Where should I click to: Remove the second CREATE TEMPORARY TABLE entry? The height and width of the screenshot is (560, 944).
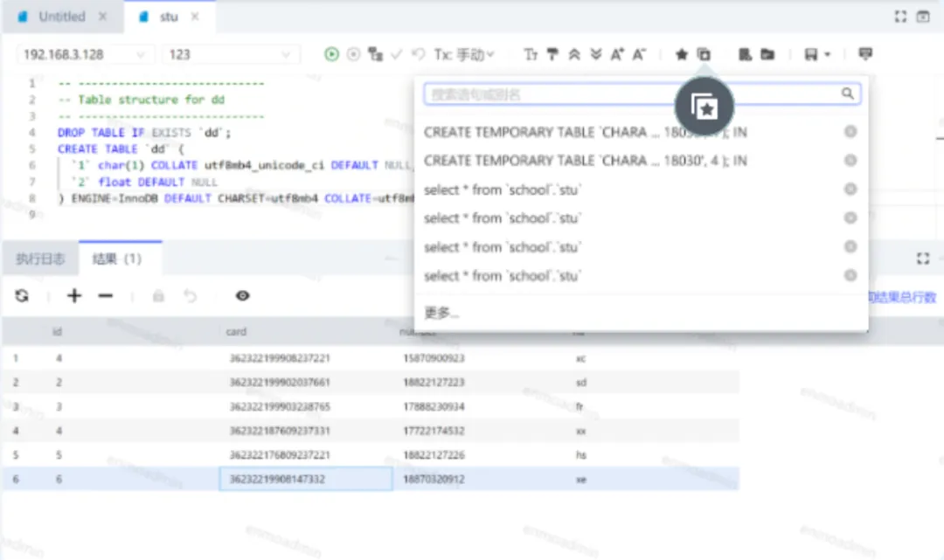(850, 161)
